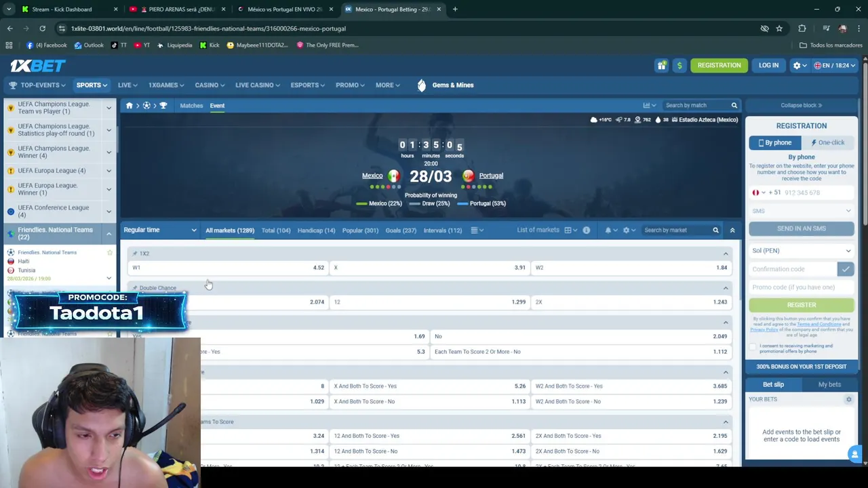This screenshot has width=868, height=488.
Task: Switch to My bets tab
Action: 829,384
